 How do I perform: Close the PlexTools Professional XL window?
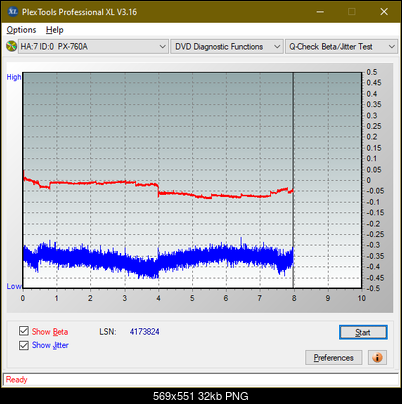click(384, 12)
